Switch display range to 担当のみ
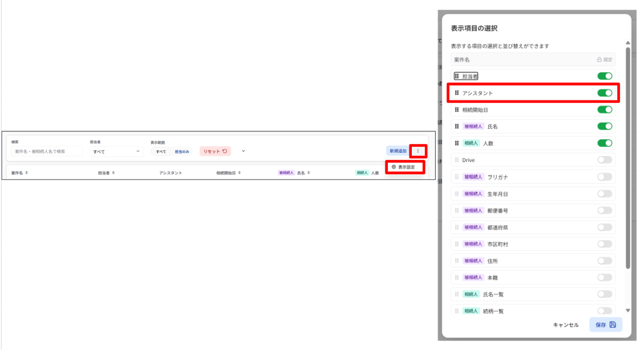 click(x=182, y=152)
